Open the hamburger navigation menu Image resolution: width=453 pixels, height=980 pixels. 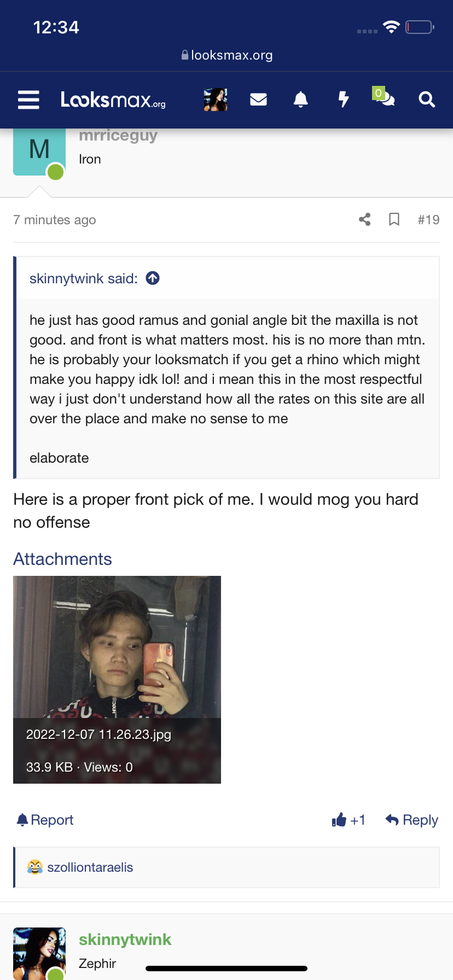(28, 100)
